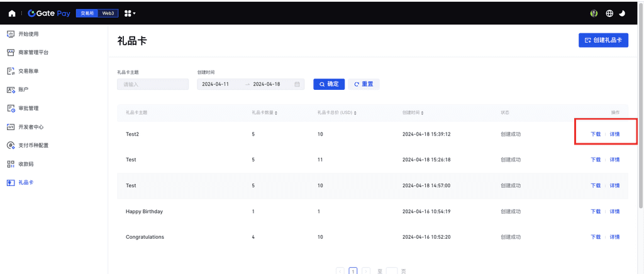Toggle dark mode with moon icon
Viewport: 644px width, 274px height.
coord(623,13)
